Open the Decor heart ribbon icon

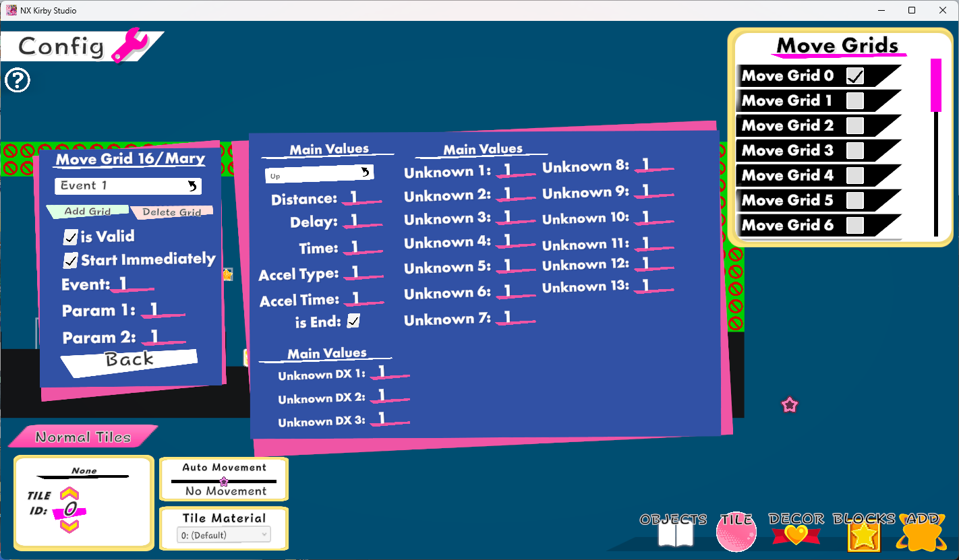tap(796, 535)
